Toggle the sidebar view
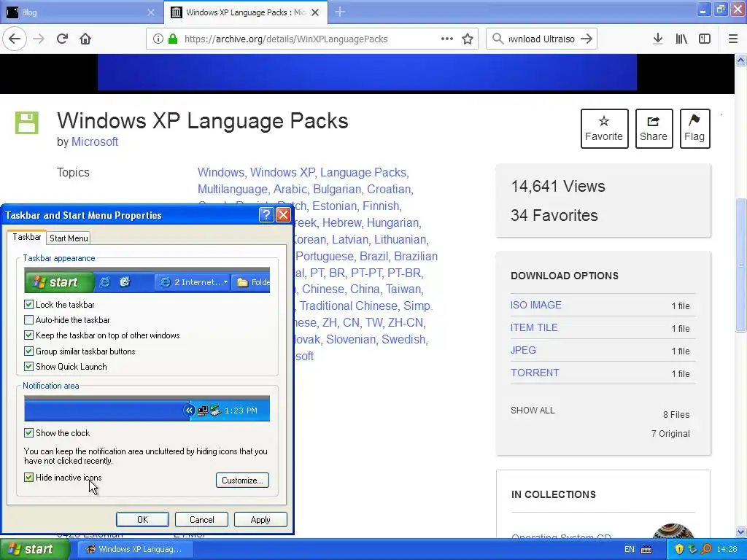 [705, 39]
